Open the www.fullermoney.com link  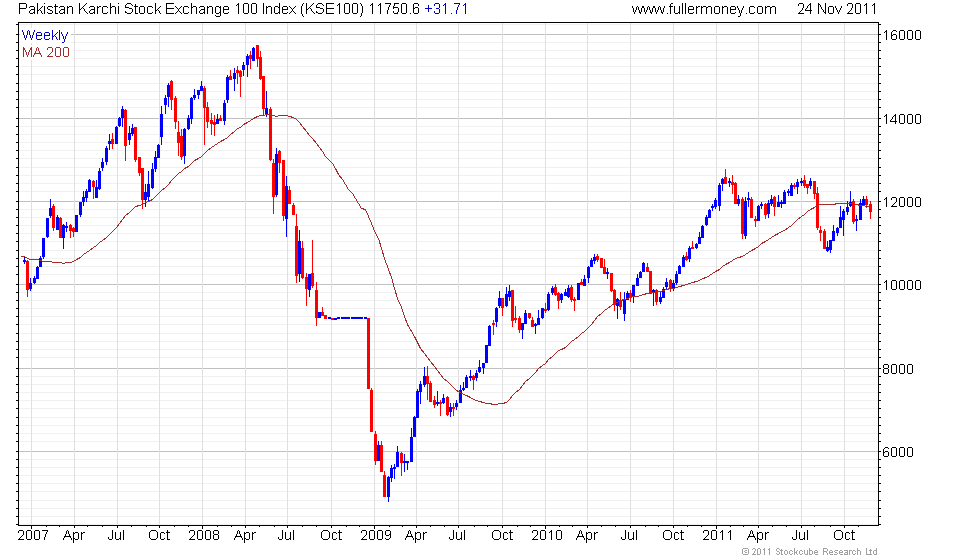click(704, 9)
